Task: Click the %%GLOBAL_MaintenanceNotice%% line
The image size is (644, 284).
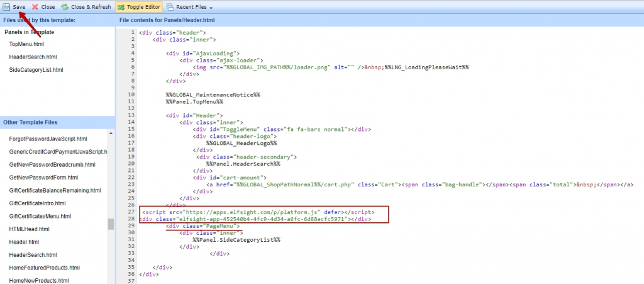Action: 213,94
